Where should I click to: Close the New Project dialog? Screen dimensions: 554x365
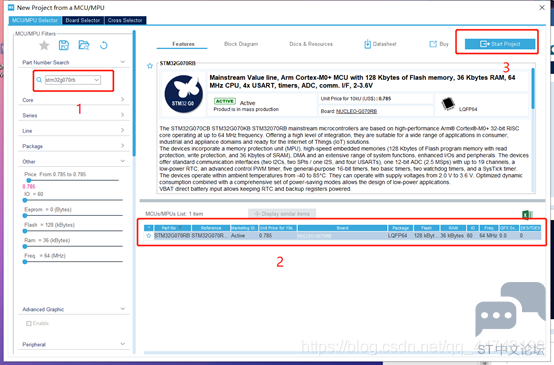542,7
